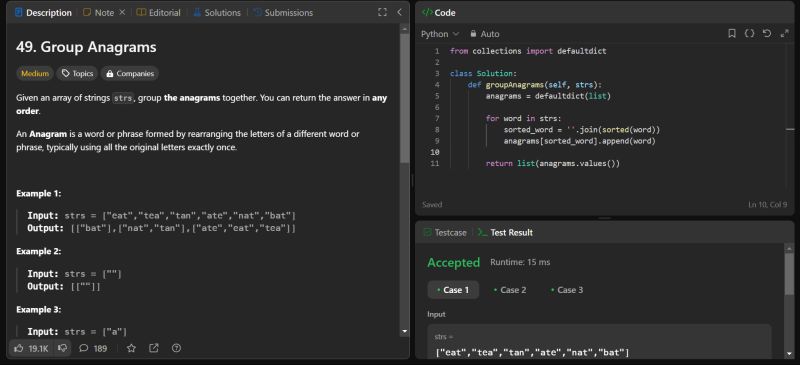The height and width of the screenshot is (365, 800).
Task: Click the curly braces format code icon
Action: (749, 34)
